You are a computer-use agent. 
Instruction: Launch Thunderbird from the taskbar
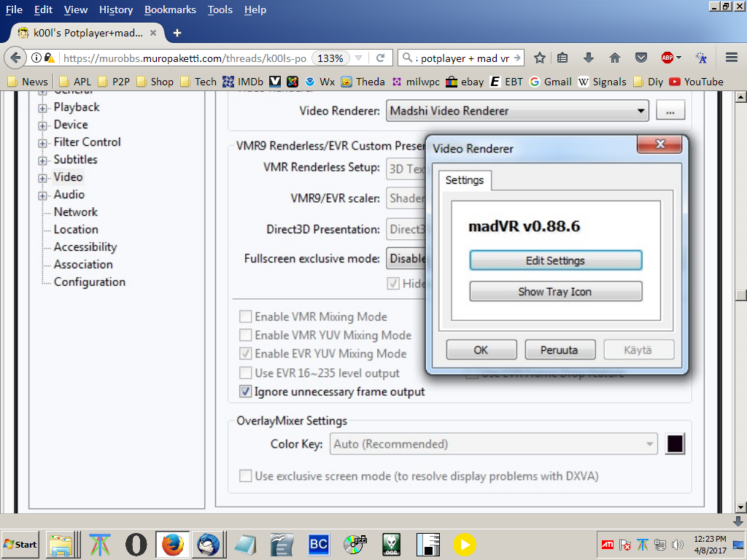click(209, 544)
